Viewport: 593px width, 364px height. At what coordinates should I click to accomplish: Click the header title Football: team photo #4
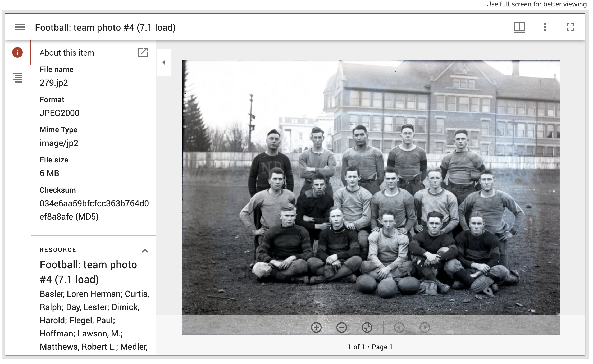pyautogui.click(x=105, y=28)
